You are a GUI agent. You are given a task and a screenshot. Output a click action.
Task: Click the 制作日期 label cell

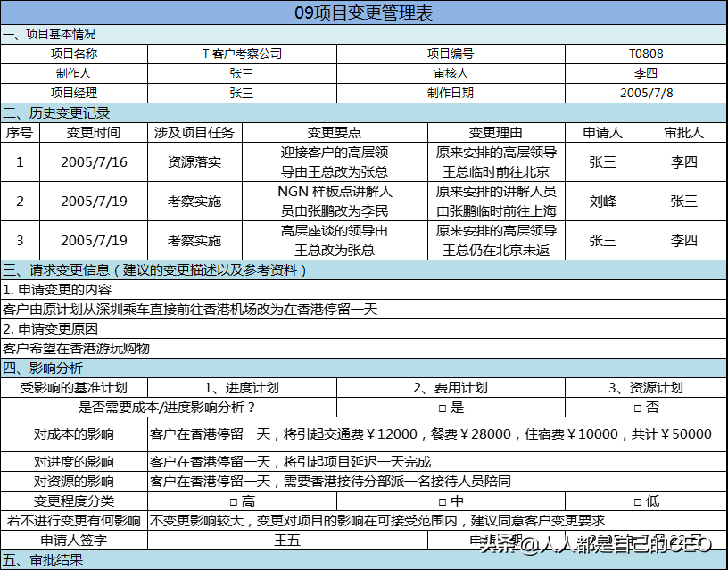click(x=451, y=93)
